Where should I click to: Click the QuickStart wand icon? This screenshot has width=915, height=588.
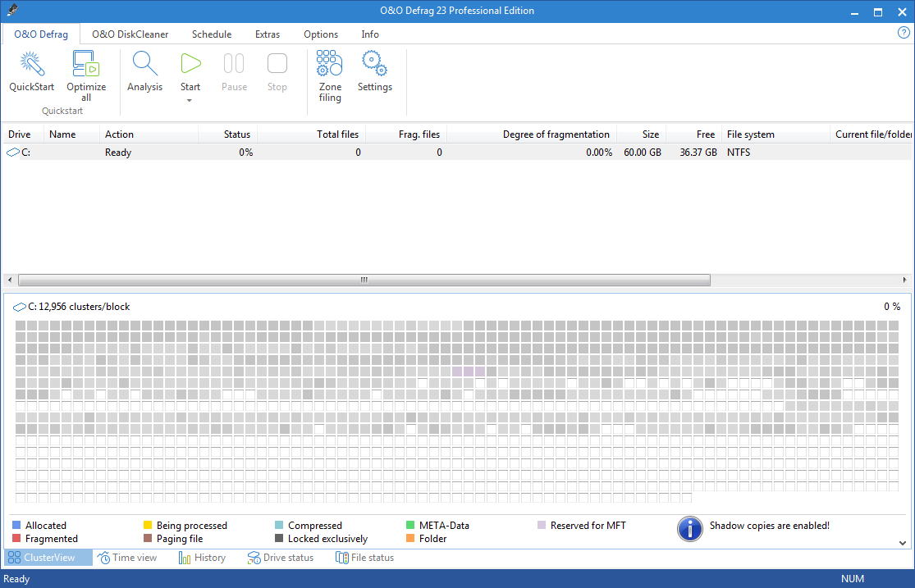31,64
